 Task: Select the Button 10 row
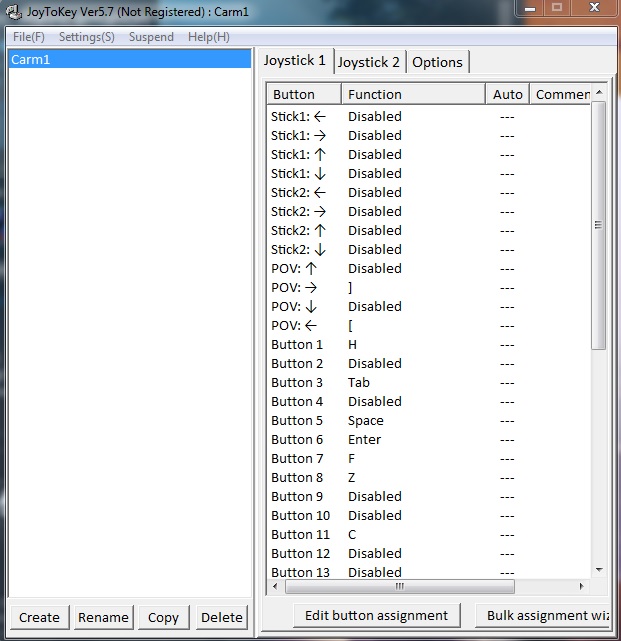429,516
